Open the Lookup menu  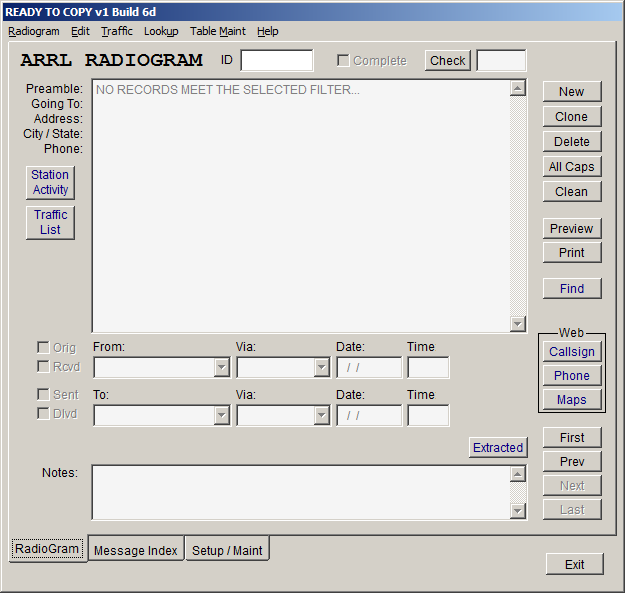(161, 31)
